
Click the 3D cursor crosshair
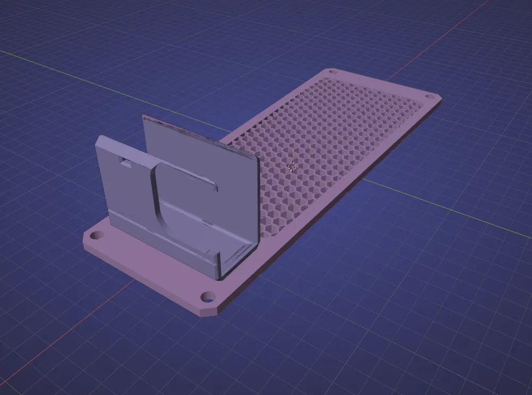292,167
